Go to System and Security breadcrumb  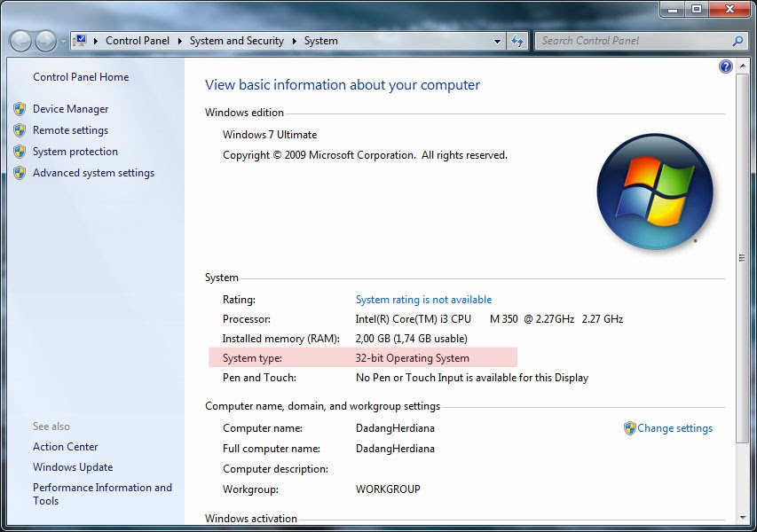pos(237,41)
